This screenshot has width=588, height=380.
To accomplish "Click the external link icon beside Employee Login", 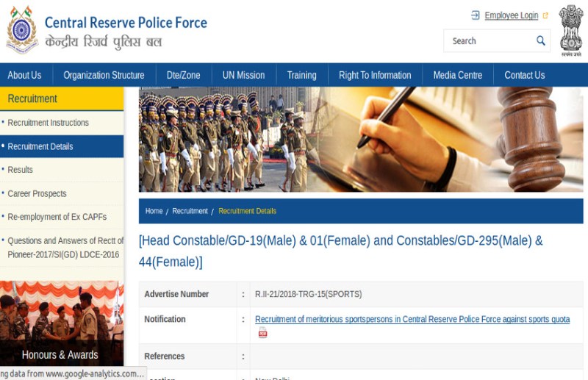I will pyautogui.click(x=545, y=15).
